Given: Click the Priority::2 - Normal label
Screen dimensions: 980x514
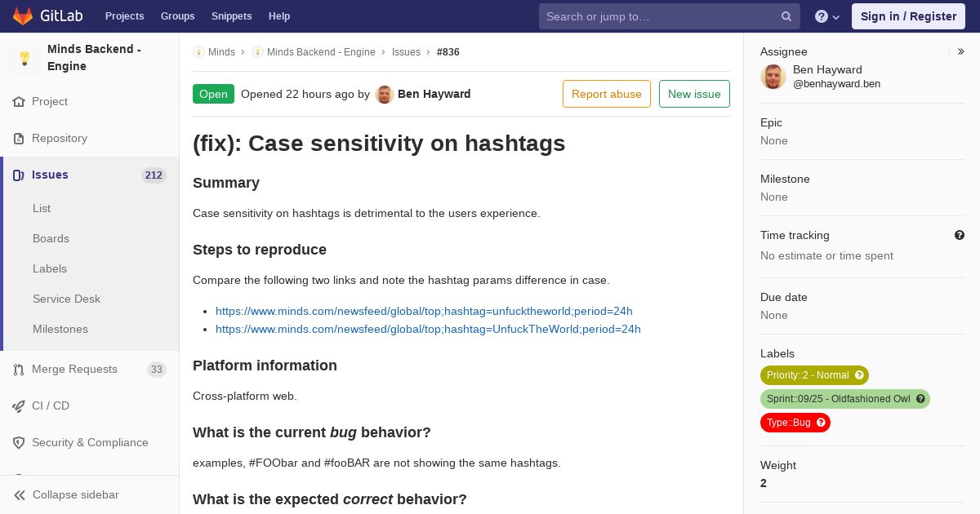Looking at the screenshot, I should pos(813,375).
